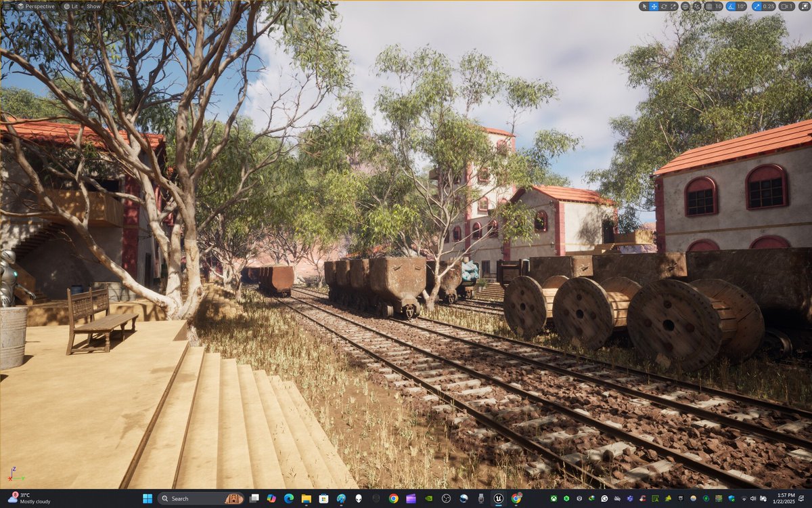Open Microsoft Copilot from taskbar
This screenshot has height=508, width=812.
click(x=271, y=499)
